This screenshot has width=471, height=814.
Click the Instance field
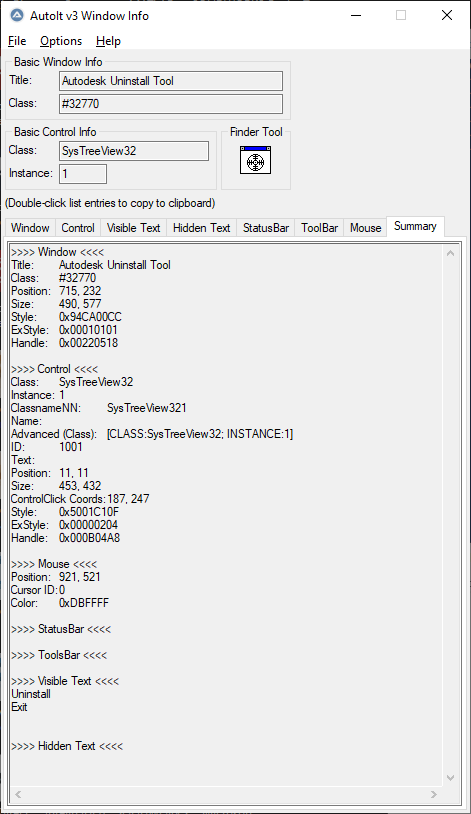pos(83,174)
